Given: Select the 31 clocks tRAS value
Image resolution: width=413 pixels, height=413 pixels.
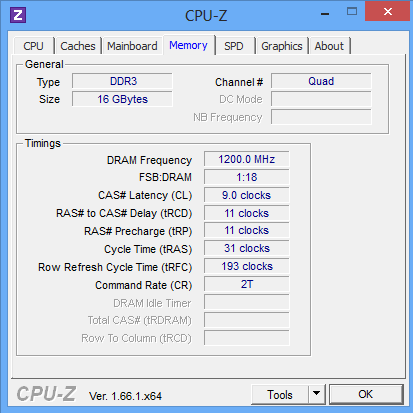Looking at the screenshot, I should click(247, 248).
